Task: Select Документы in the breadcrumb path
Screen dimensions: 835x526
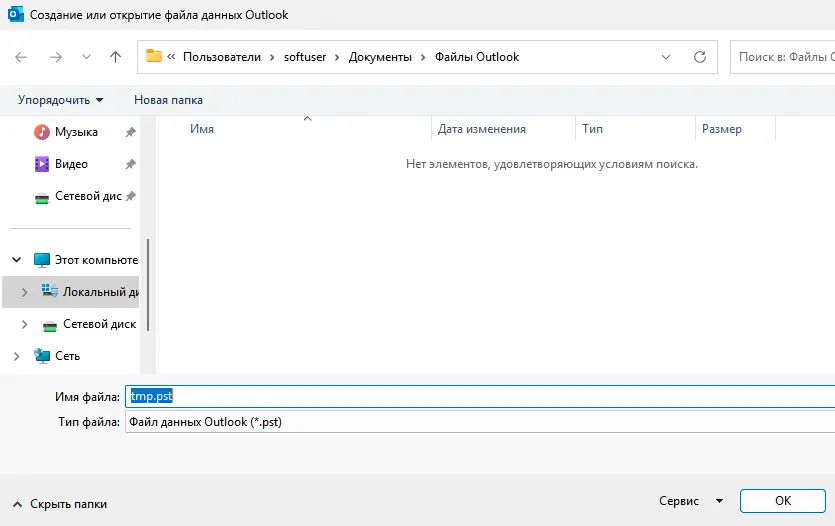Action: 380,57
